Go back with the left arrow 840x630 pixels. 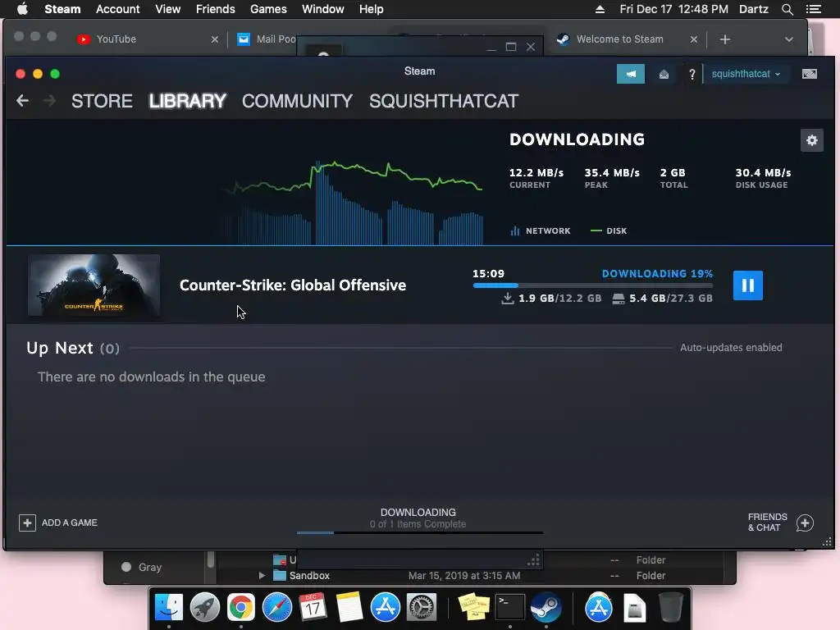click(22, 101)
